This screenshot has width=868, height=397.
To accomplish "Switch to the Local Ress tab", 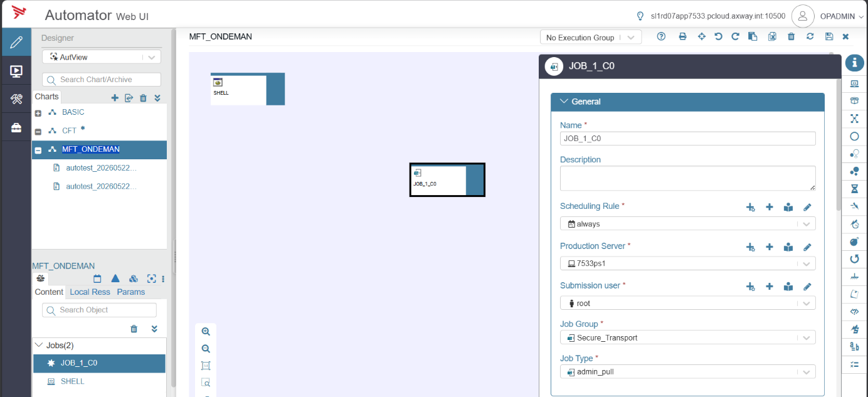I will pyautogui.click(x=90, y=292).
